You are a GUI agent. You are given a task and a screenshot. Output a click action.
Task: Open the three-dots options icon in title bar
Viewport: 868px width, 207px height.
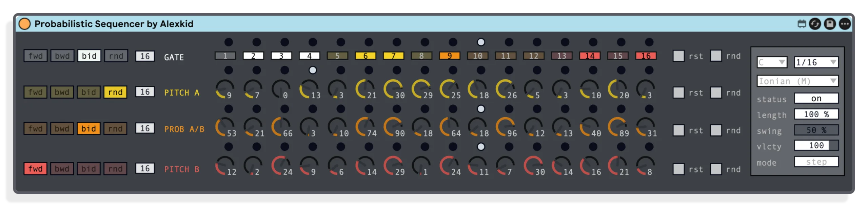tap(845, 24)
